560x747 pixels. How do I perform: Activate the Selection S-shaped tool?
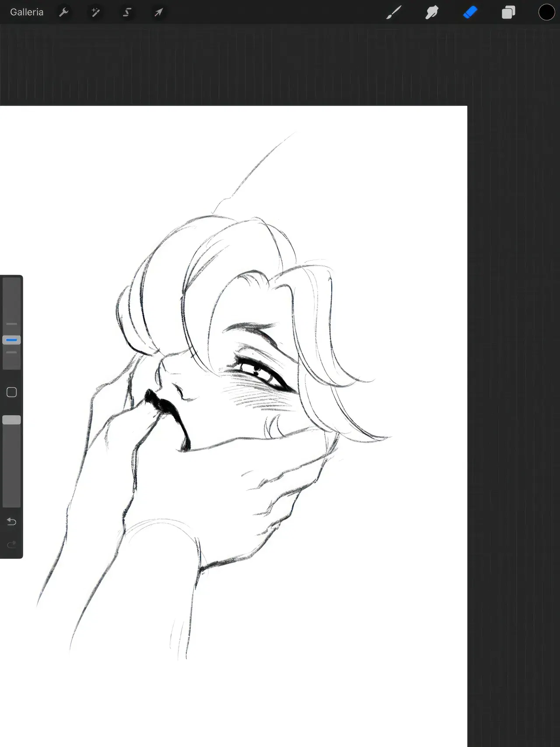click(127, 12)
